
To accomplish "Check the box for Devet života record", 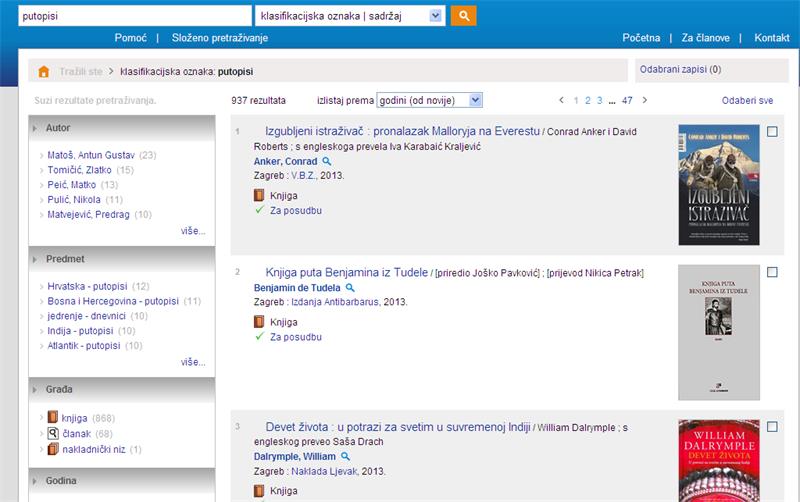I will click(x=772, y=427).
